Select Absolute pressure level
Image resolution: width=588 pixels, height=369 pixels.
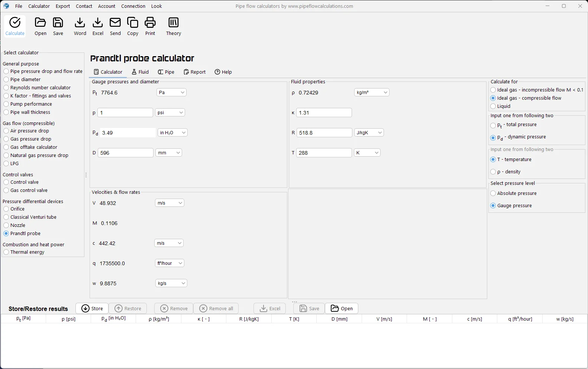tap(514, 193)
